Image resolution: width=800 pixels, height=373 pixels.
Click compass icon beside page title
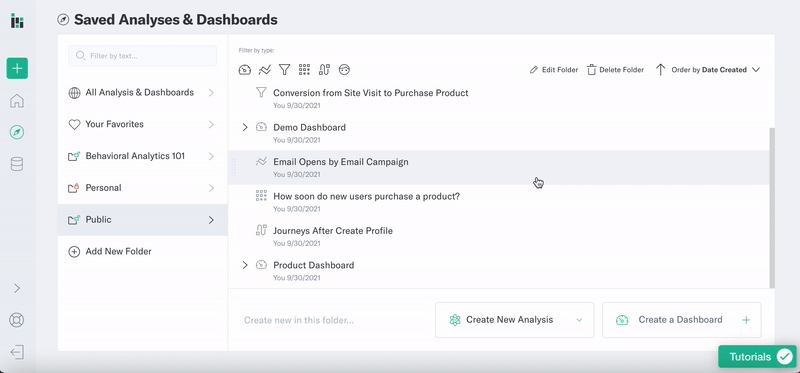(x=63, y=20)
